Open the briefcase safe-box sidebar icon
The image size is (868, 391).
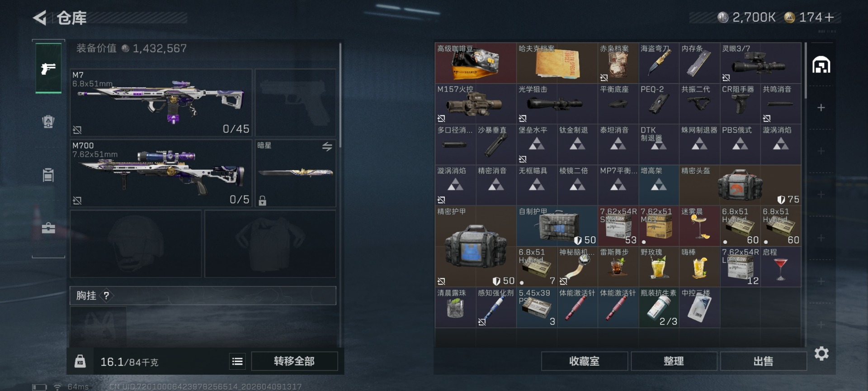[48, 228]
